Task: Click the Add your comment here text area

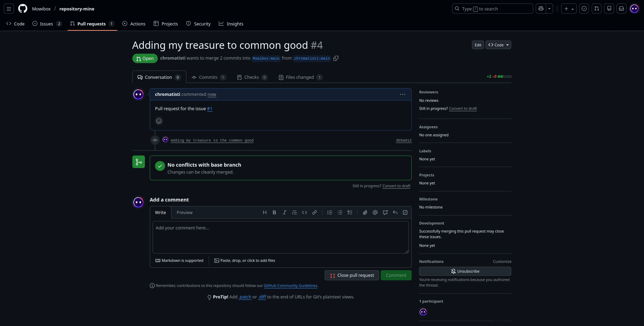Action: 280,237
